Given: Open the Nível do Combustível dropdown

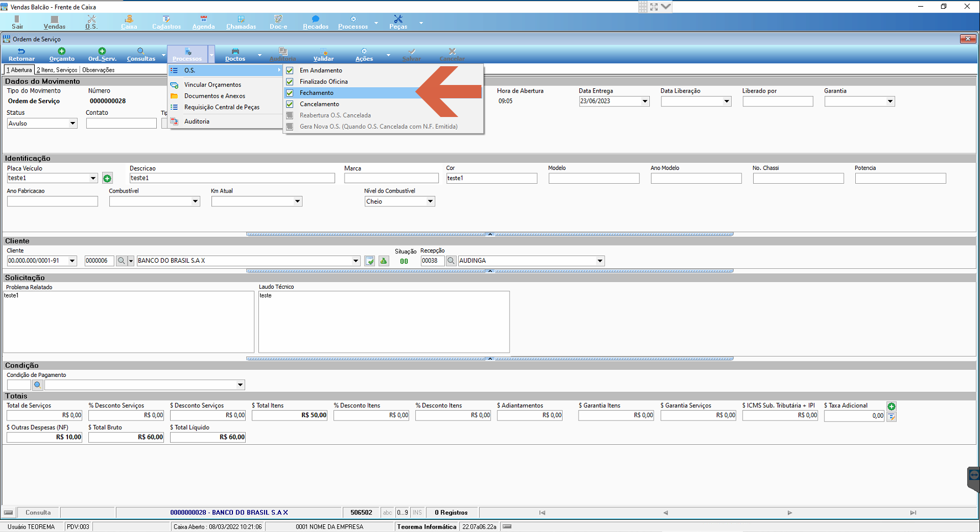Looking at the screenshot, I should [430, 201].
